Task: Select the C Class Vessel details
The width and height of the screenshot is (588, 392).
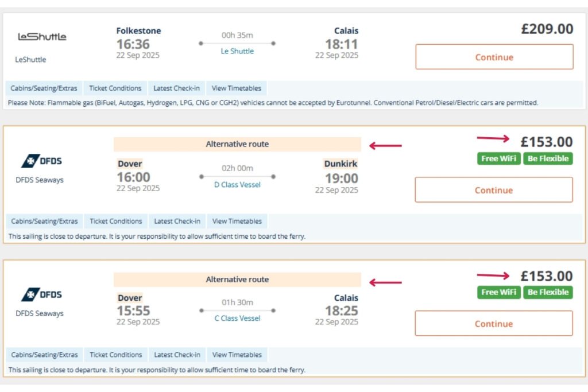Action: click(x=237, y=319)
